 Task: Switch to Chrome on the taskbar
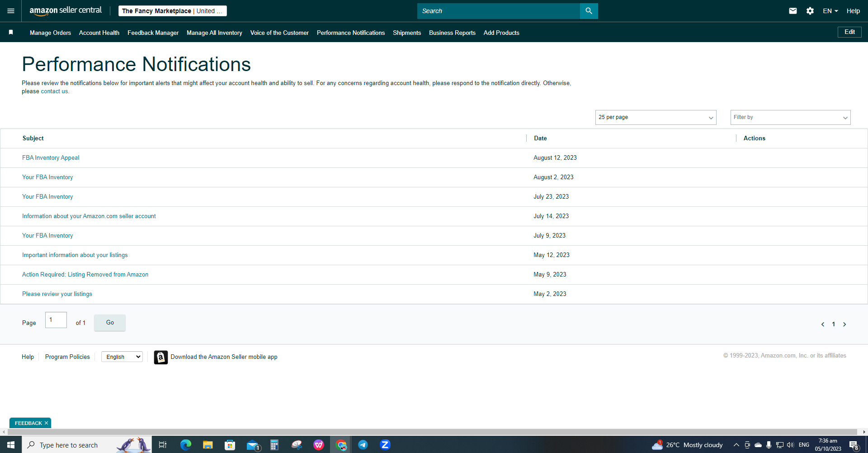click(341, 445)
